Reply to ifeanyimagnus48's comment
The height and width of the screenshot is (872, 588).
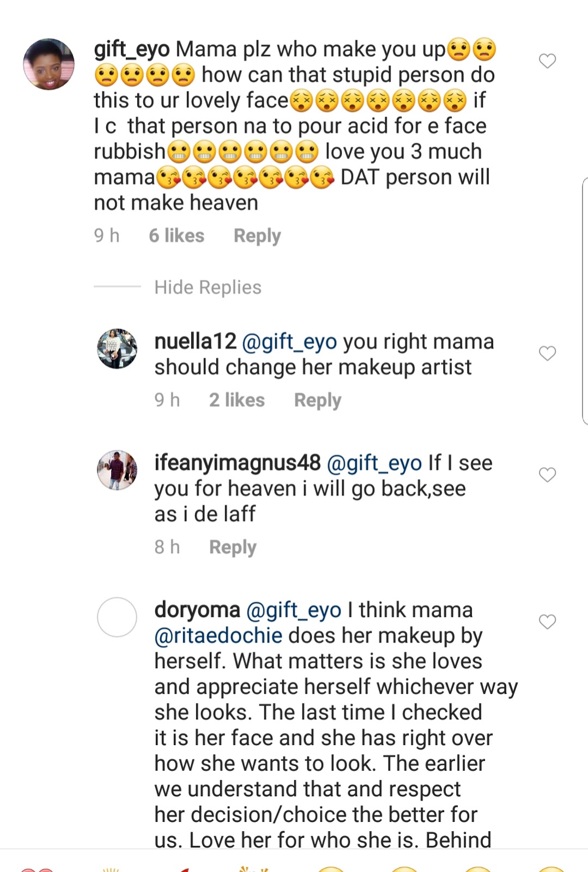[x=233, y=547]
